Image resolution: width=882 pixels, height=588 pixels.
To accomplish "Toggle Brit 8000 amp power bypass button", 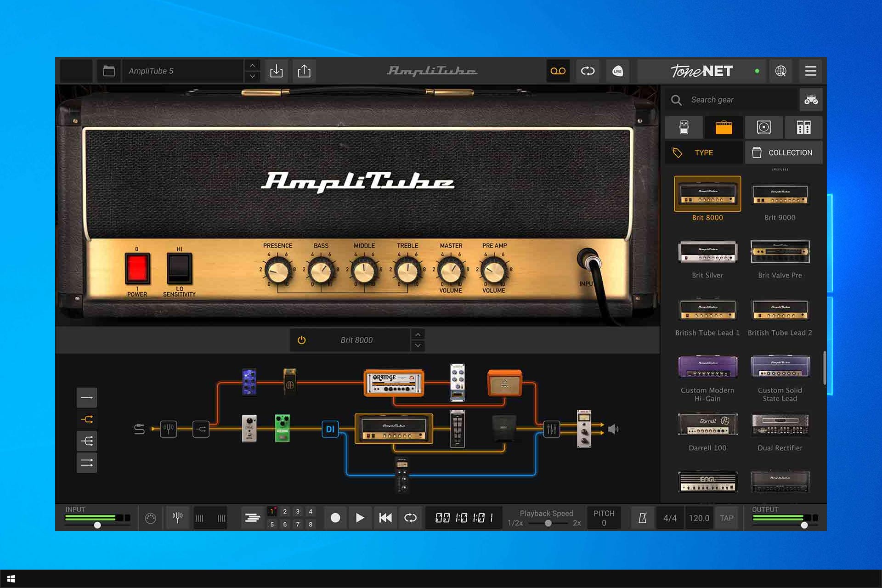I will 301,340.
